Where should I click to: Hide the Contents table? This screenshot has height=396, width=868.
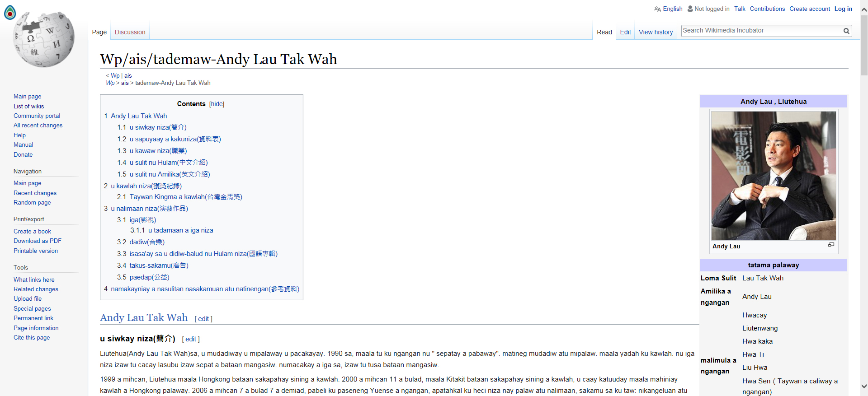(x=217, y=104)
